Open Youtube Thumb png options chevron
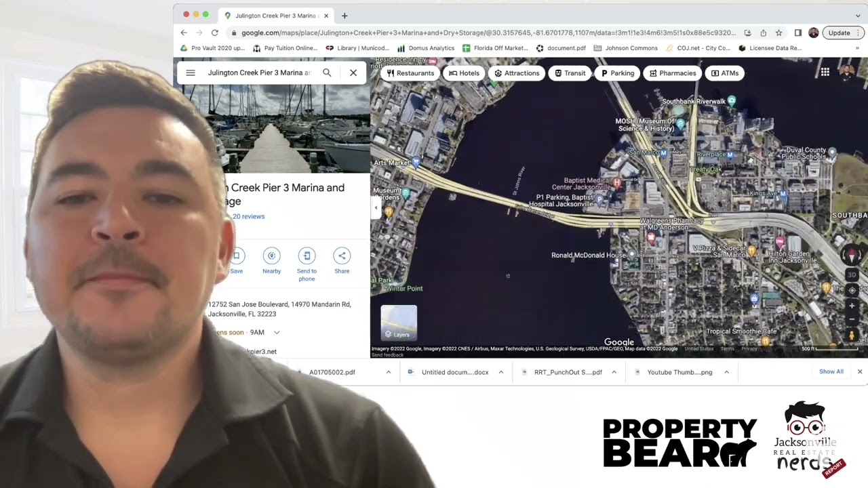The height and width of the screenshot is (488, 868). click(726, 372)
